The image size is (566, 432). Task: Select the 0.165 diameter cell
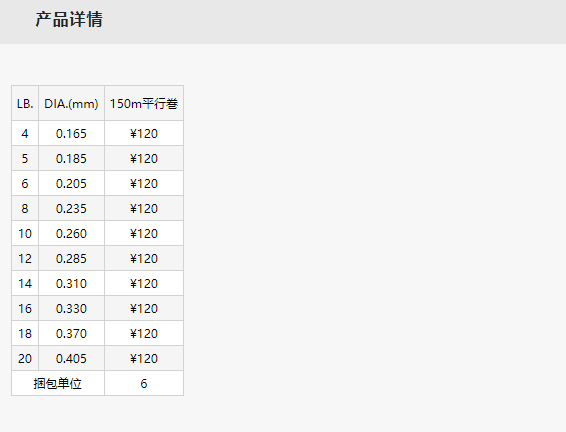point(71,134)
